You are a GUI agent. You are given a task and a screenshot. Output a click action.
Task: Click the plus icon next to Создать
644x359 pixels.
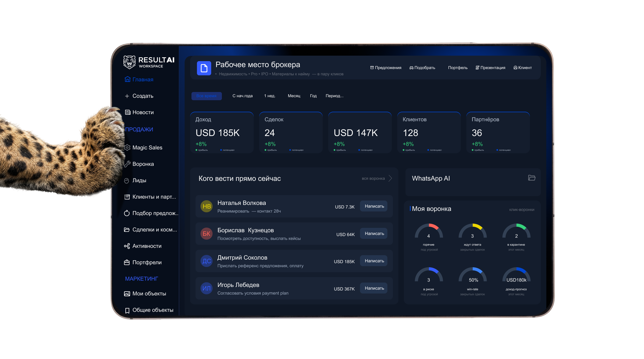point(127,96)
